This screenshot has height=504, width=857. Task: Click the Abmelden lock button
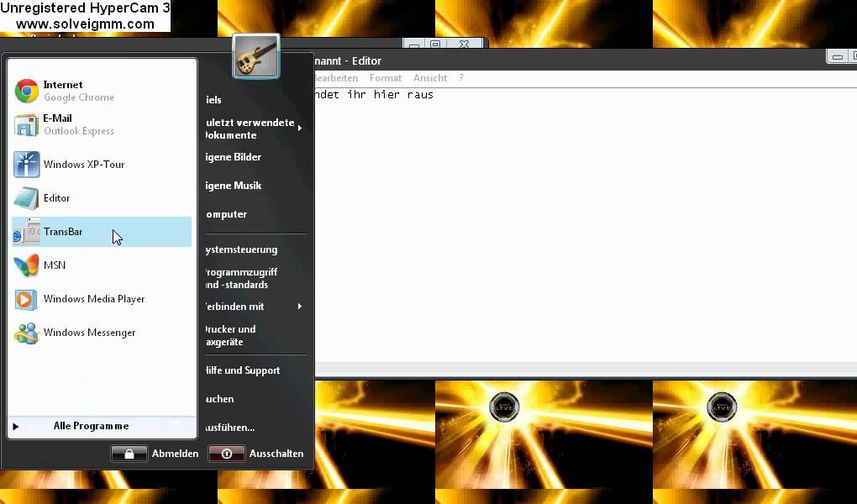tap(129, 454)
